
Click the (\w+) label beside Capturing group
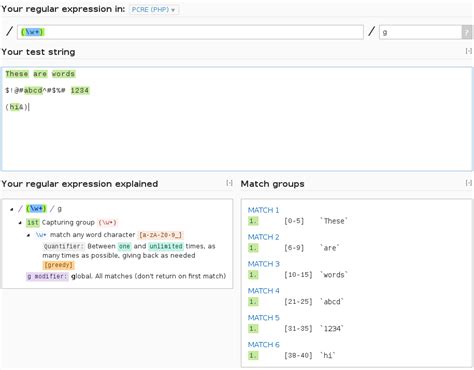107,223
